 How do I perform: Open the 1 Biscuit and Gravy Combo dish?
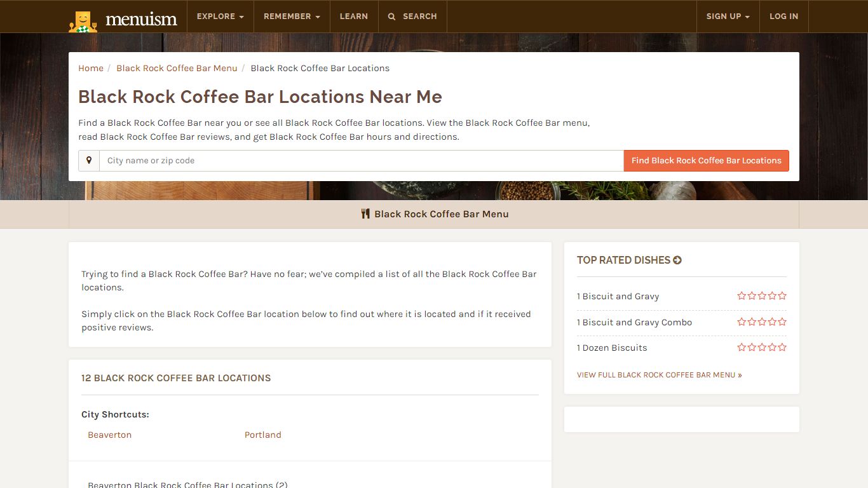pos(634,322)
